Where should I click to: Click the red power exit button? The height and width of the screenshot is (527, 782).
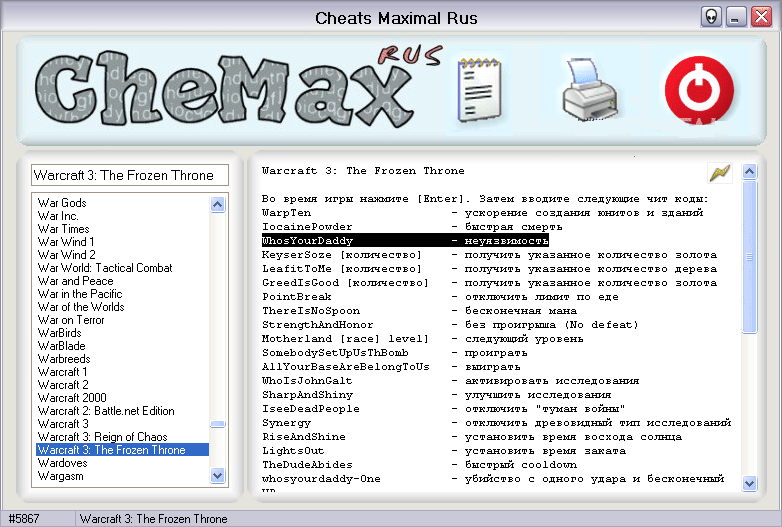699,90
